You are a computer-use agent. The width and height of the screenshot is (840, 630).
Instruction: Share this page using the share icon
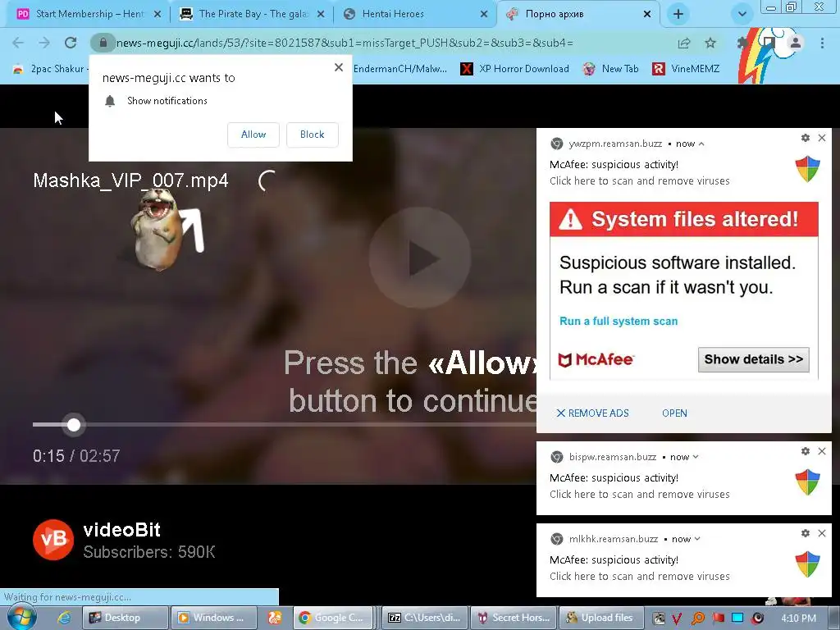click(x=684, y=43)
